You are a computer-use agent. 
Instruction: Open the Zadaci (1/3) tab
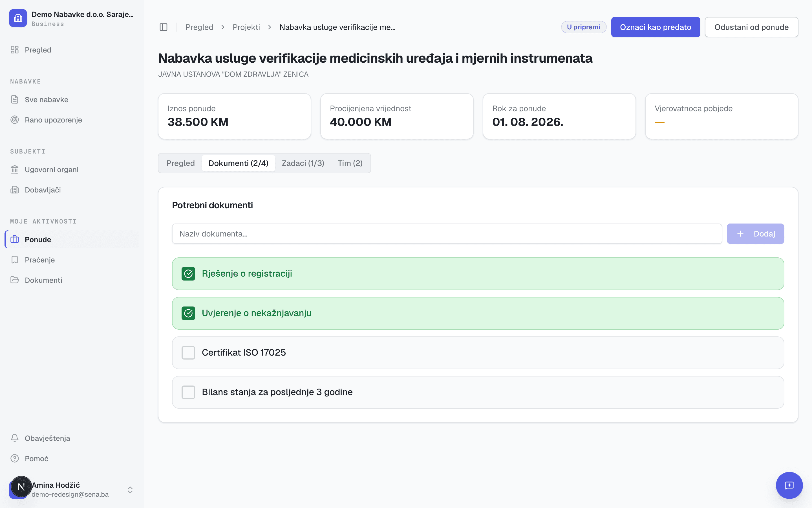pos(303,163)
